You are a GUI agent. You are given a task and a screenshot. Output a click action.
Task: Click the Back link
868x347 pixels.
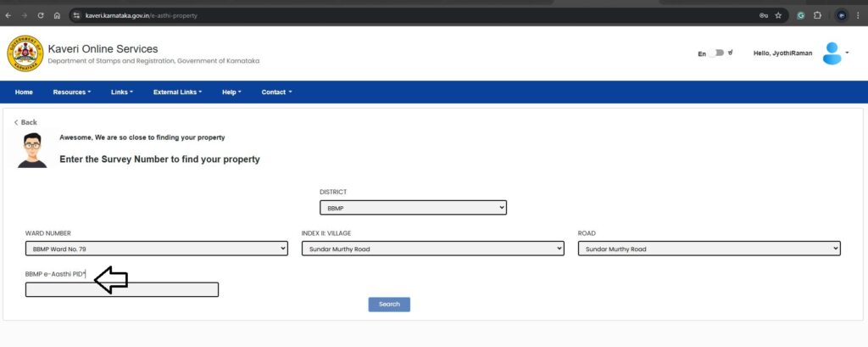coord(25,122)
